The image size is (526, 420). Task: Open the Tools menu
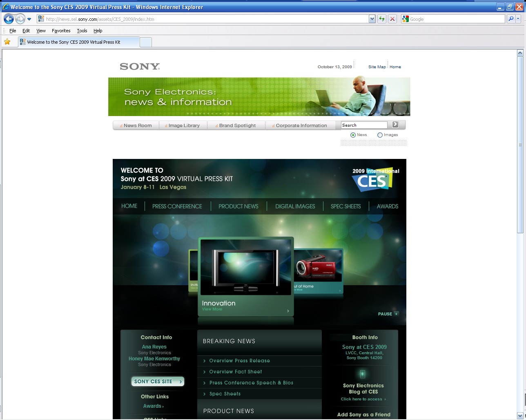(82, 31)
